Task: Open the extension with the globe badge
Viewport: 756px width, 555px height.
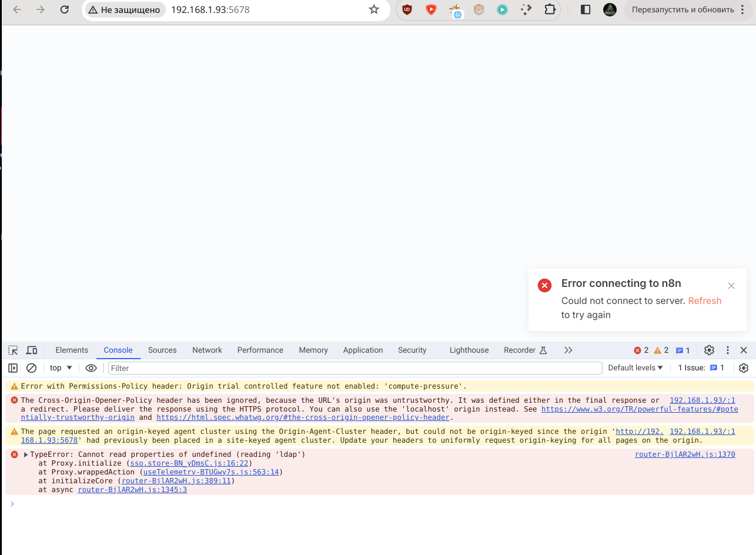Action: click(x=455, y=10)
